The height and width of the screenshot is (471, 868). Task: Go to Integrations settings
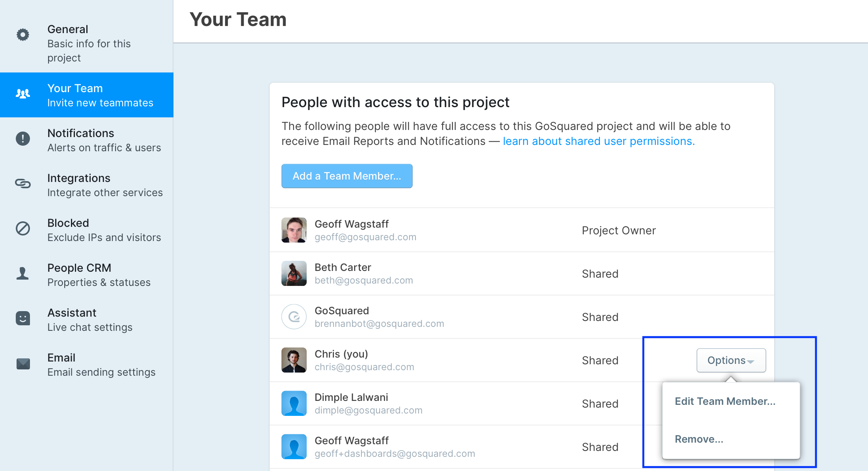coord(87,185)
